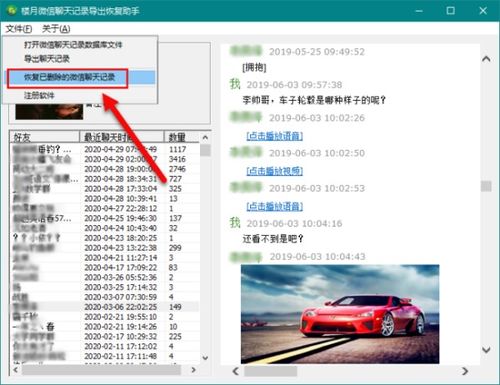This screenshot has height=385, width=500.
Task: Select row dated 2020-03-07 07:30:59
Action: pos(105,297)
